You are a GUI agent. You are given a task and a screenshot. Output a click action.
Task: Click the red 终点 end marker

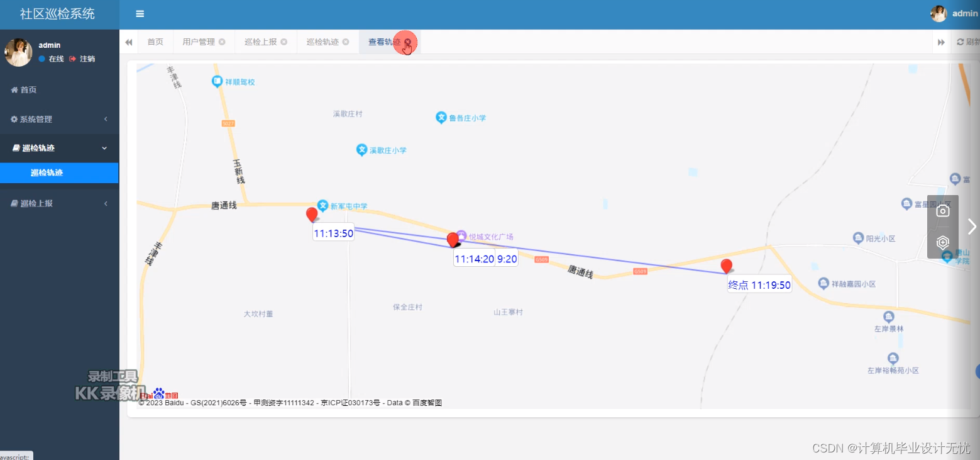(x=727, y=266)
